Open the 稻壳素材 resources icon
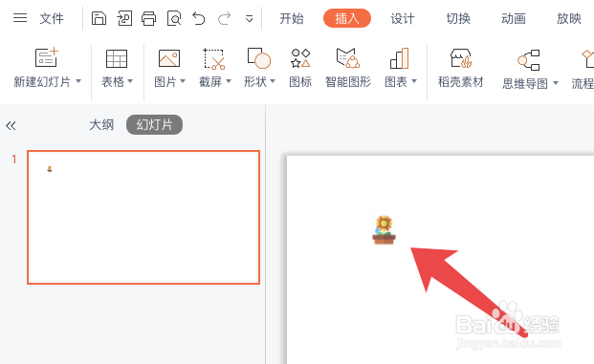 pyautogui.click(x=461, y=58)
